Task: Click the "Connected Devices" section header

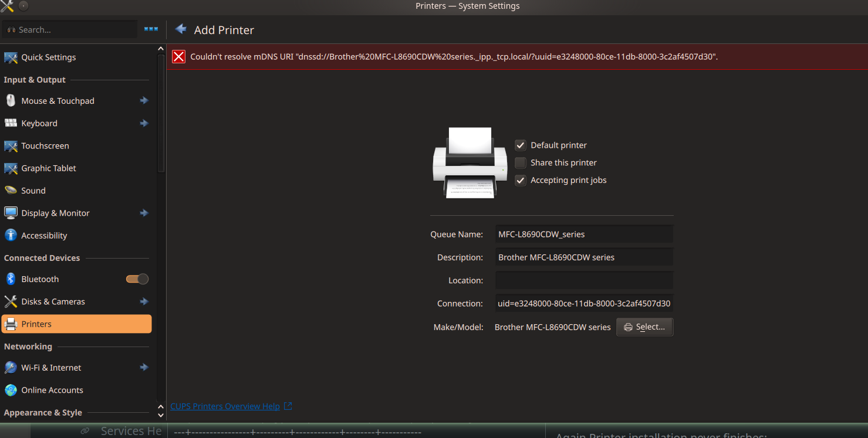Action: tap(42, 258)
